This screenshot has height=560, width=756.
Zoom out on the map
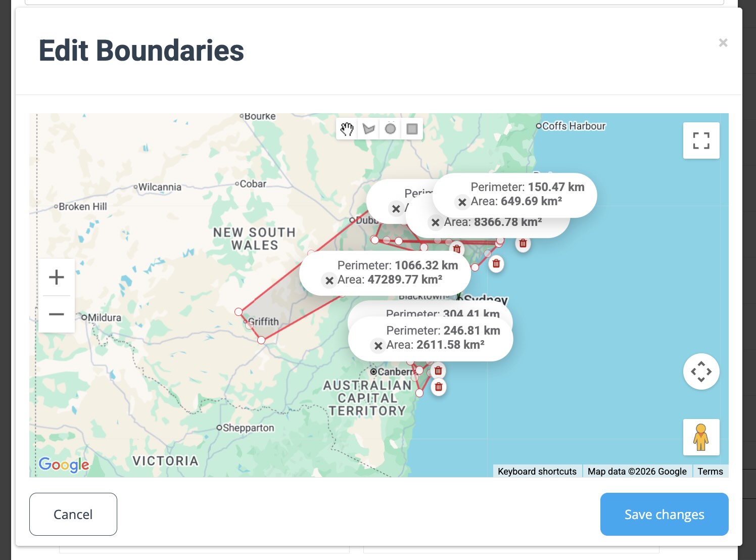click(57, 314)
